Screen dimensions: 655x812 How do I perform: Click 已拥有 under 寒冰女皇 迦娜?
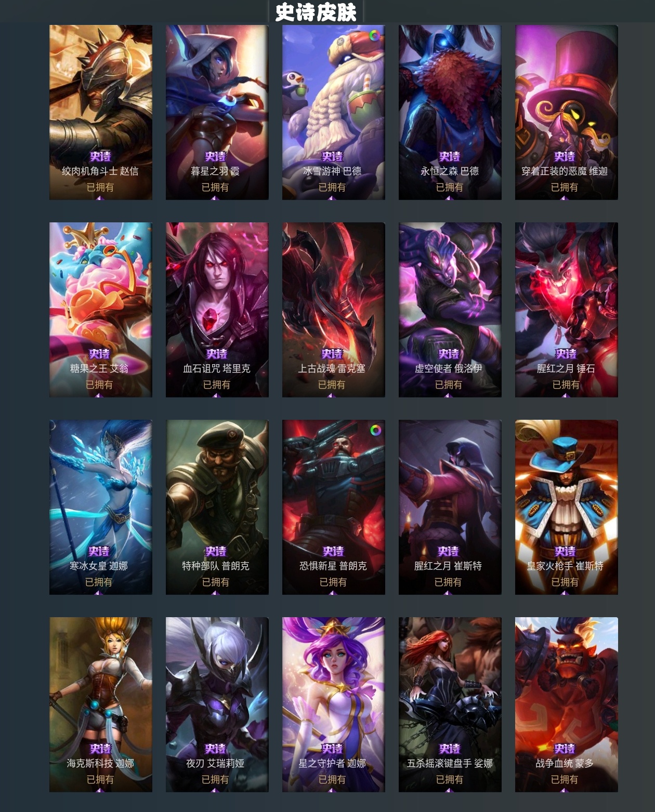pos(99,582)
